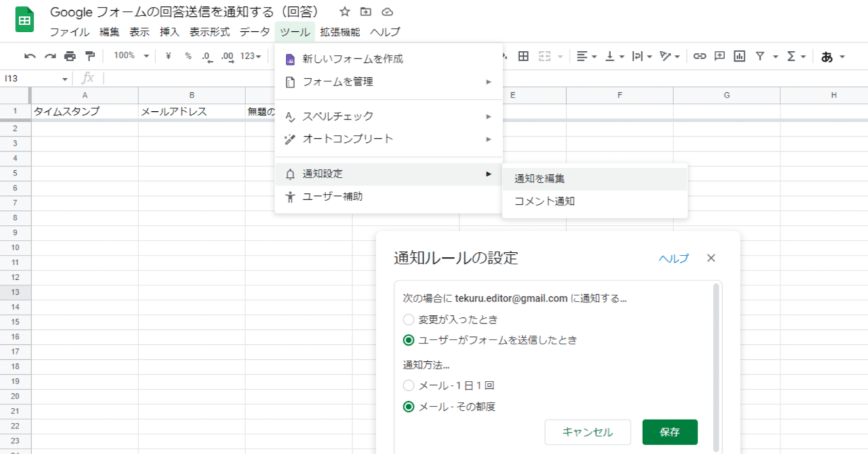
Task: Choose メール - 1 日 1 回 notification option
Action: coord(409,386)
